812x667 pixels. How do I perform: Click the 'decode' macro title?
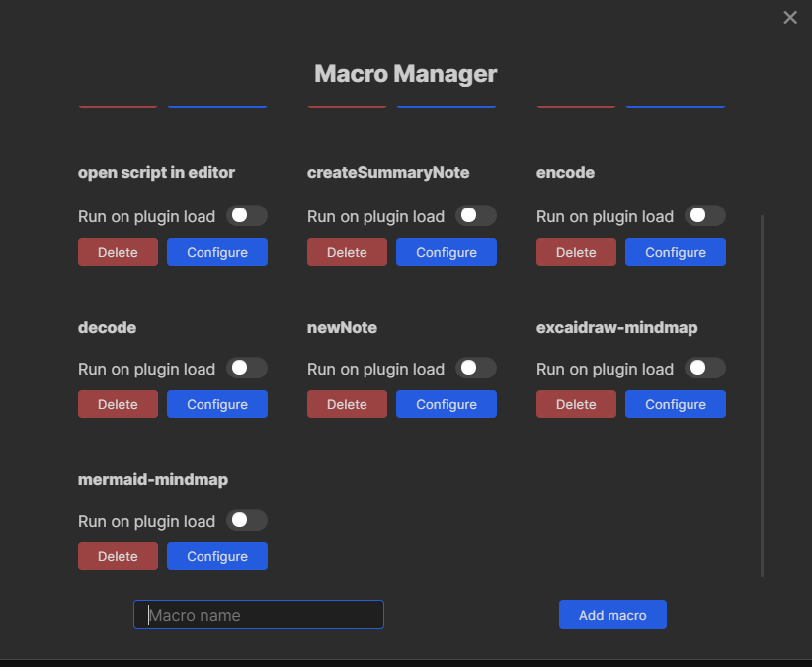[108, 328]
